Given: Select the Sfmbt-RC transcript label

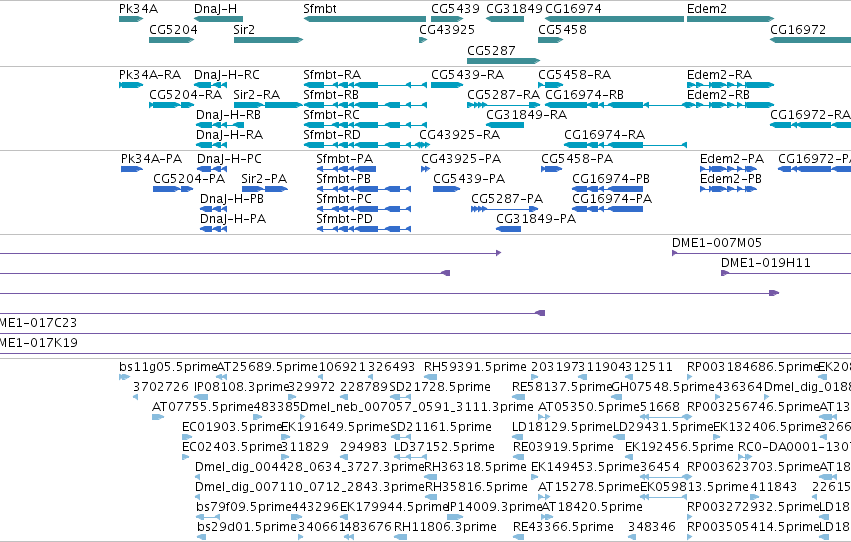Looking at the screenshot, I should pos(332,114).
